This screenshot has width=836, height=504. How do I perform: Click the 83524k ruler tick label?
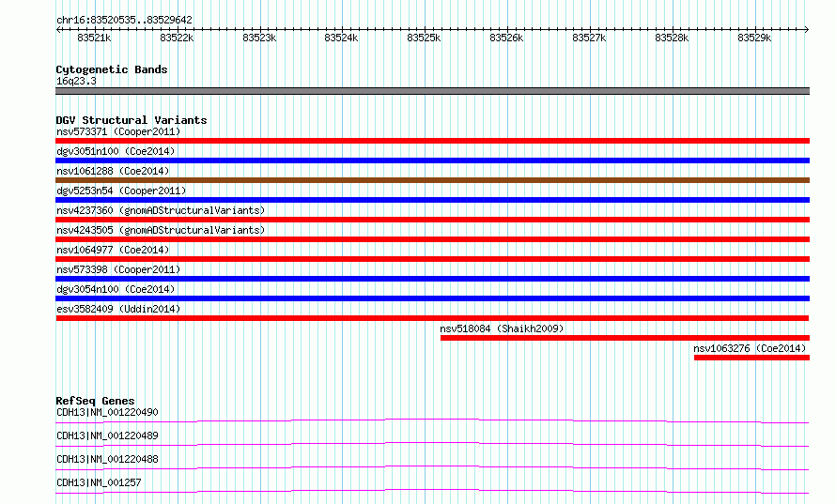(341, 38)
